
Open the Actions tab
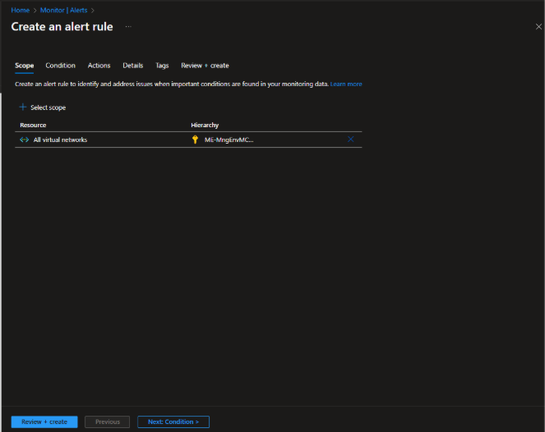click(99, 66)
